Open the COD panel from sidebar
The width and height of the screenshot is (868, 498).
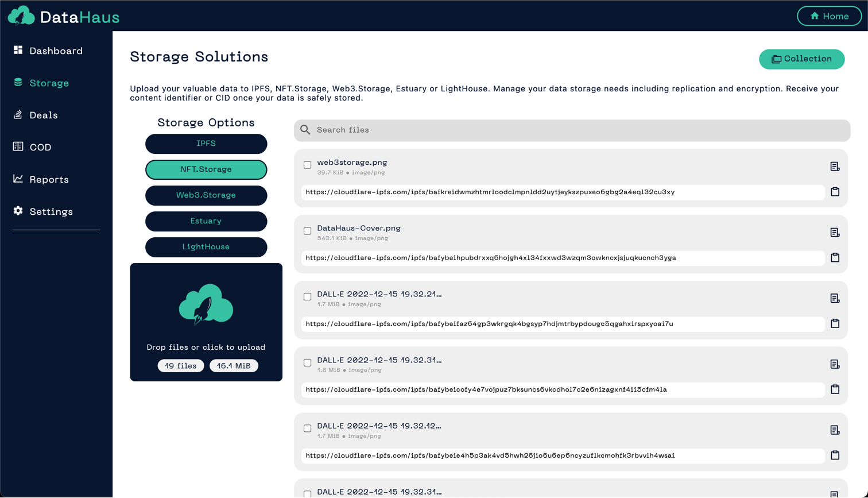17,147
